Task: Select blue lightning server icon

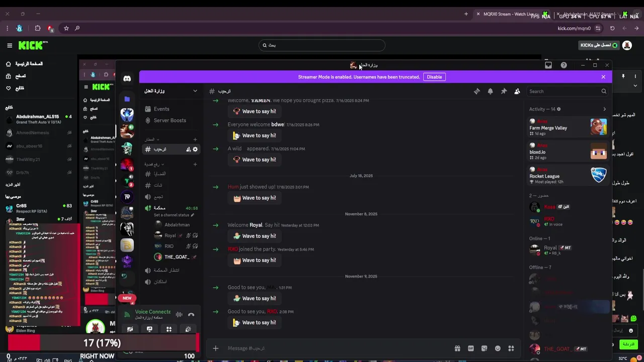Action: 127,114
